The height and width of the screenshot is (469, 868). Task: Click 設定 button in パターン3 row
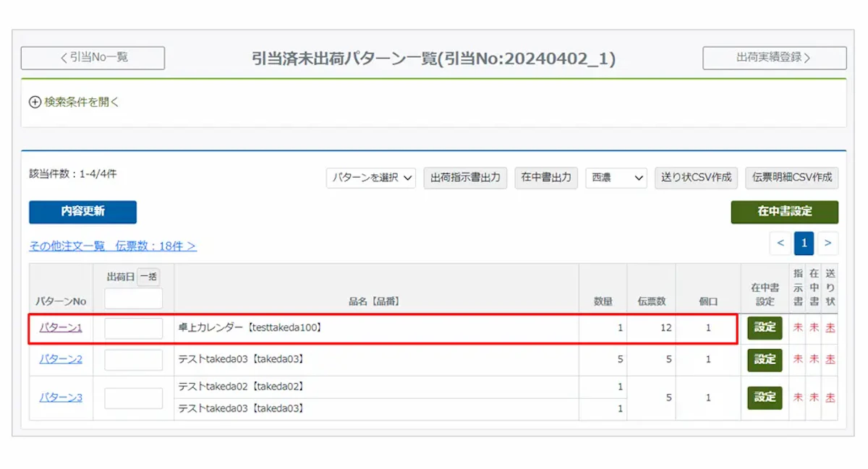point(765,397)
